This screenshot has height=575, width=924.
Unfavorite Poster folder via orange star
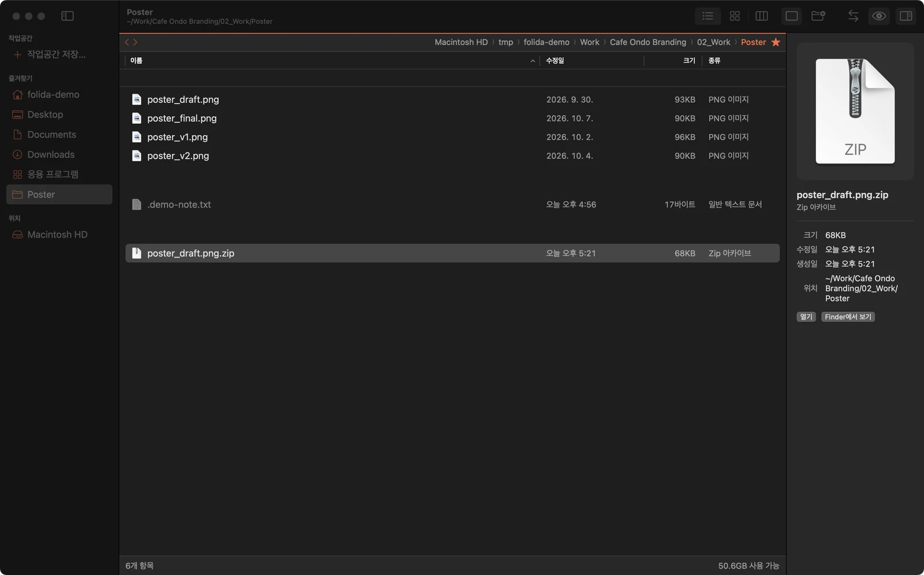pyautogui.click(x=776, y=42)
